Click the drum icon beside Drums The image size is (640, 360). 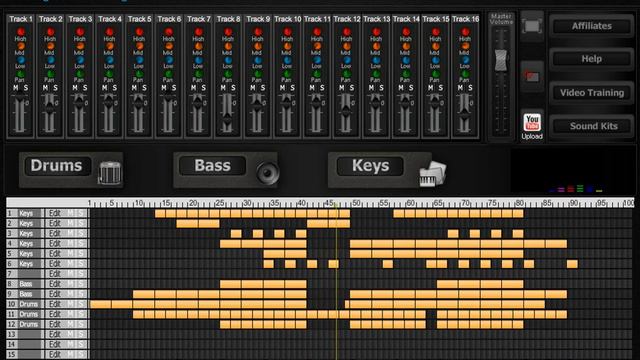click(x=109, y=172)
